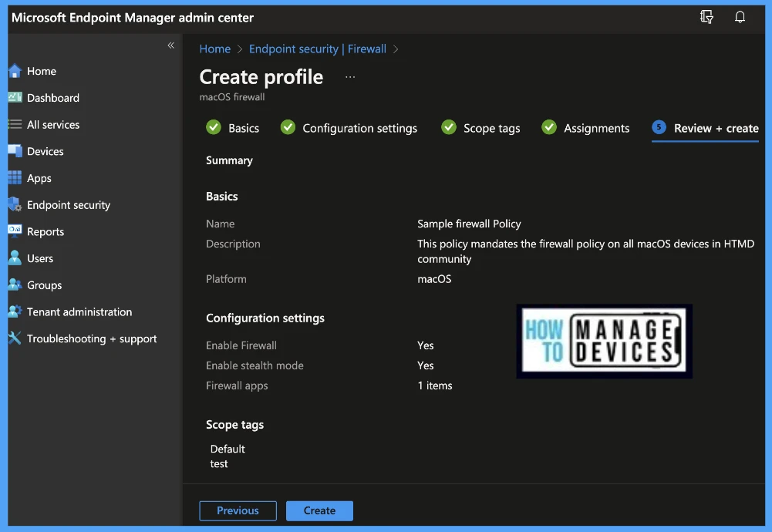Click the '1 items' Firewall apps value

pyautogui.click(x=435, y=386)
